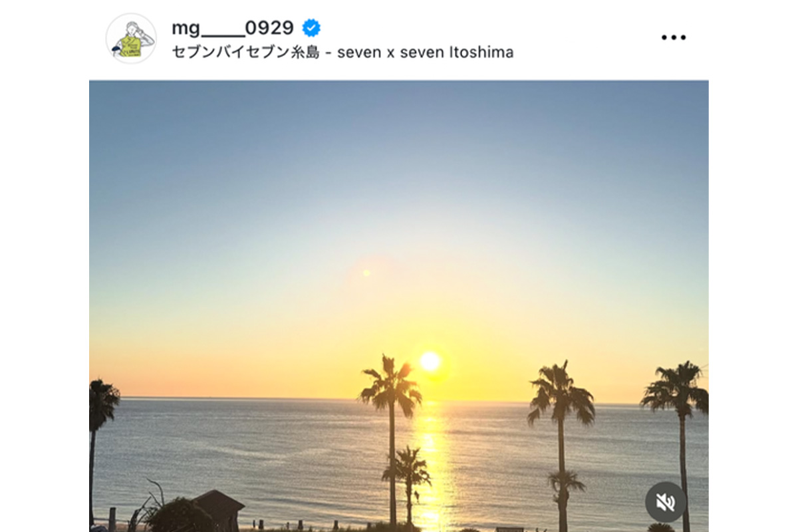Click the blue verified badge
Image resolution: width=798 pixels, height=532 pixels.
click(x=311, y=28)
